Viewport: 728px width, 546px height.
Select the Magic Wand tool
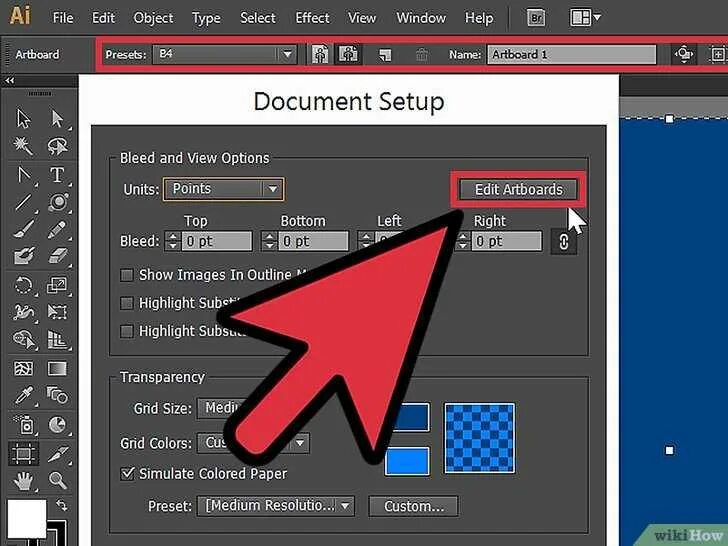23,146
